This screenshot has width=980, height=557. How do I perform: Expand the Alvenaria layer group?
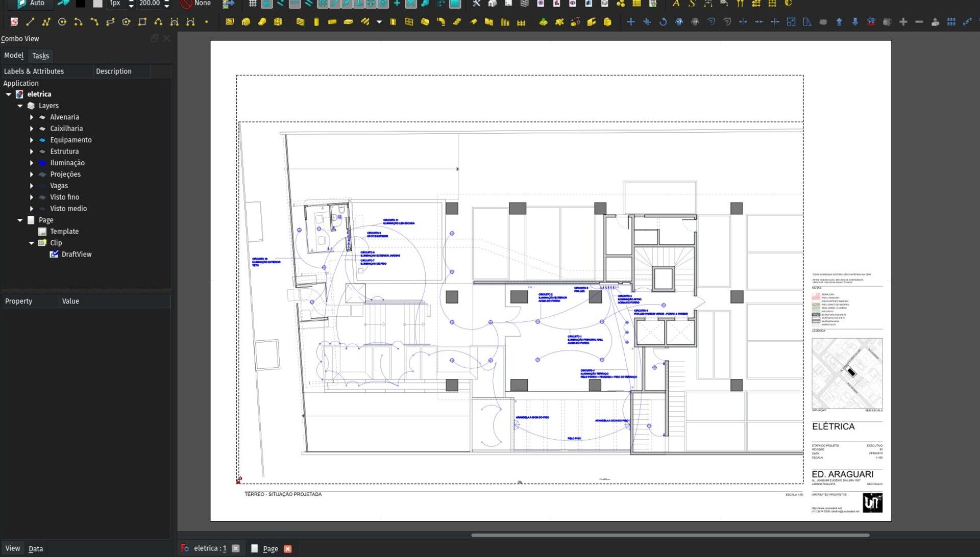click(31, 117)
